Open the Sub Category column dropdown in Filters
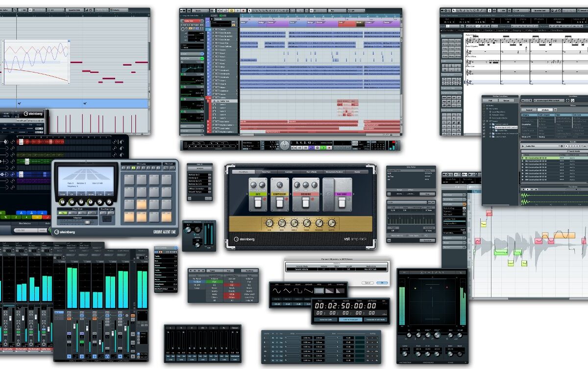The height and width of the screenshot is (369, 588). click(555, 115)
